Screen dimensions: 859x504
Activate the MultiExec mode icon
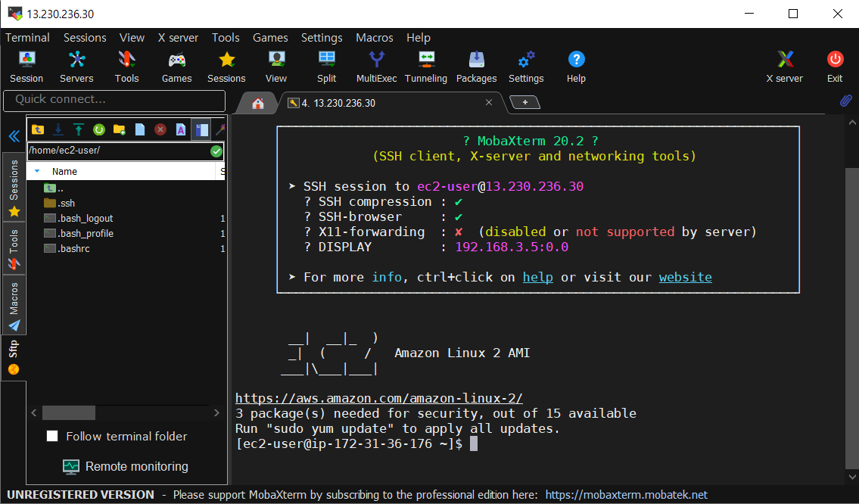tap(376, 67)
